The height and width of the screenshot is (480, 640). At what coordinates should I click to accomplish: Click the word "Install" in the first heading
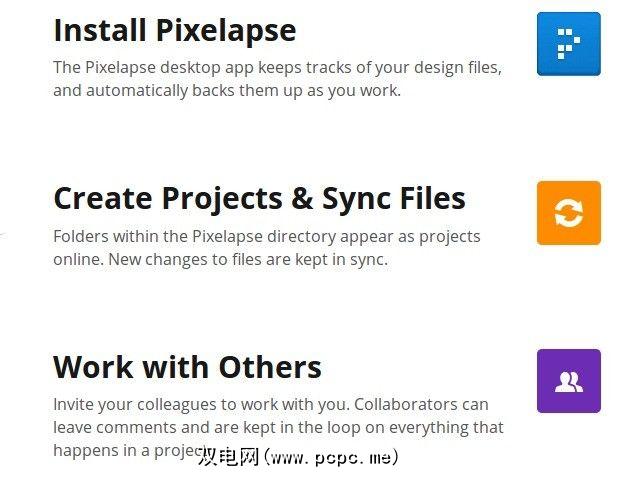pyautogui.click(x=101, y=30)
